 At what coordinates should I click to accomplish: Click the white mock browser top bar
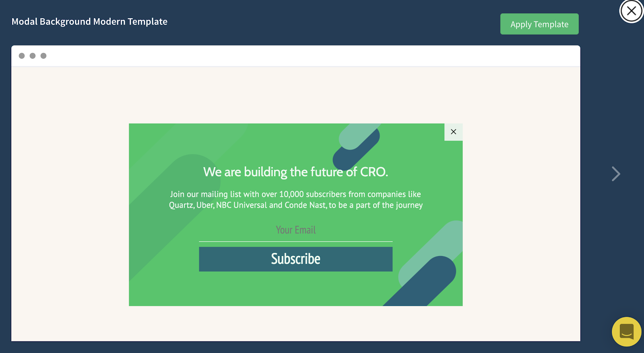coord(295,56)
